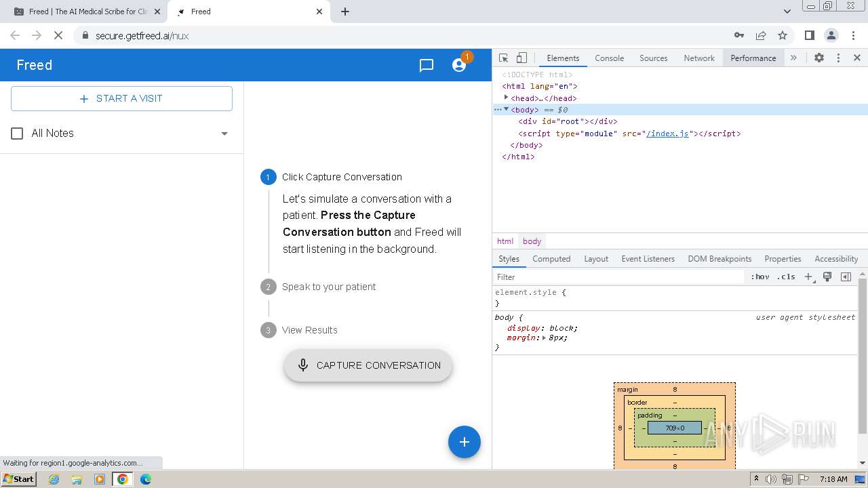Select step 1 Click Capture Conversation
This screenshot has width=868, height=488.
332,177
